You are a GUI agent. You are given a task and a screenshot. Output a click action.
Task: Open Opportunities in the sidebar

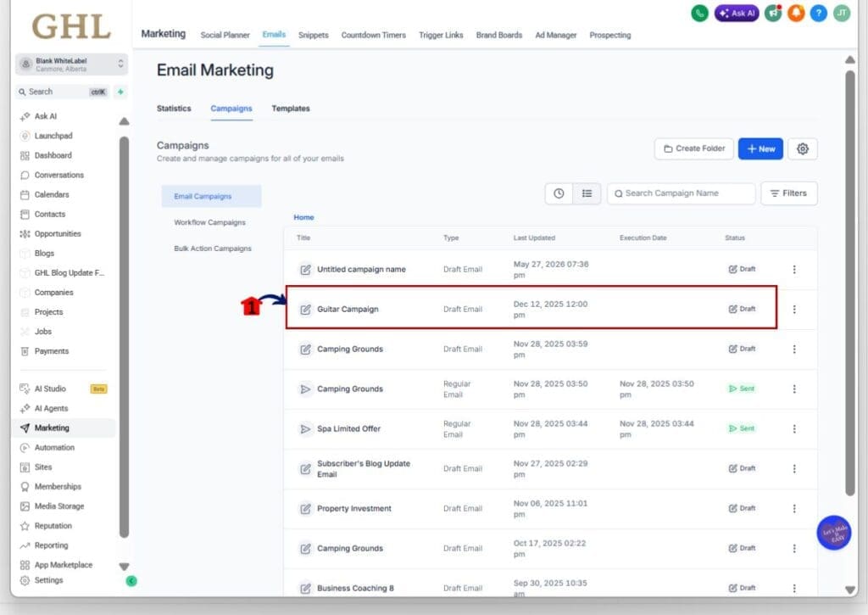[x=58, y=234]
